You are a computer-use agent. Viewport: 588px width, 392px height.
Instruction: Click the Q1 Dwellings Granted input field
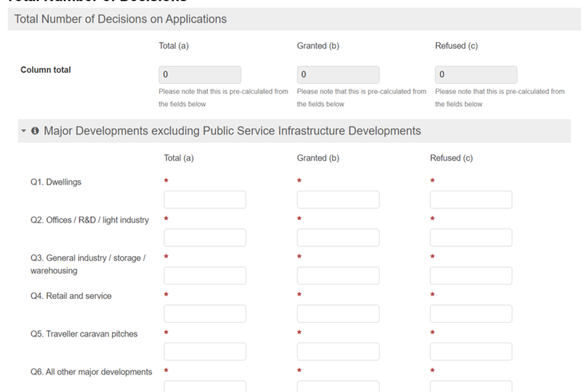tap(337, 200)
